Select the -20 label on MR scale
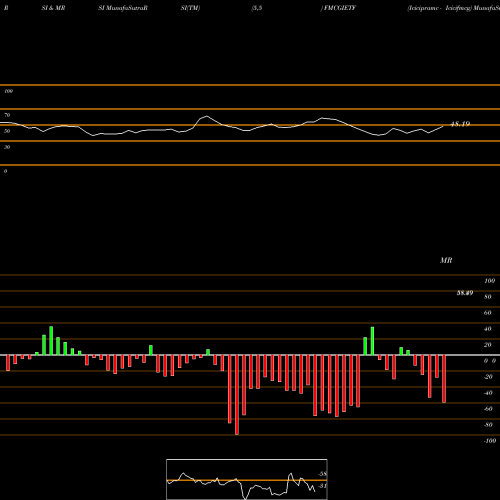Screen dimensions: 500x500 (488, 377)
